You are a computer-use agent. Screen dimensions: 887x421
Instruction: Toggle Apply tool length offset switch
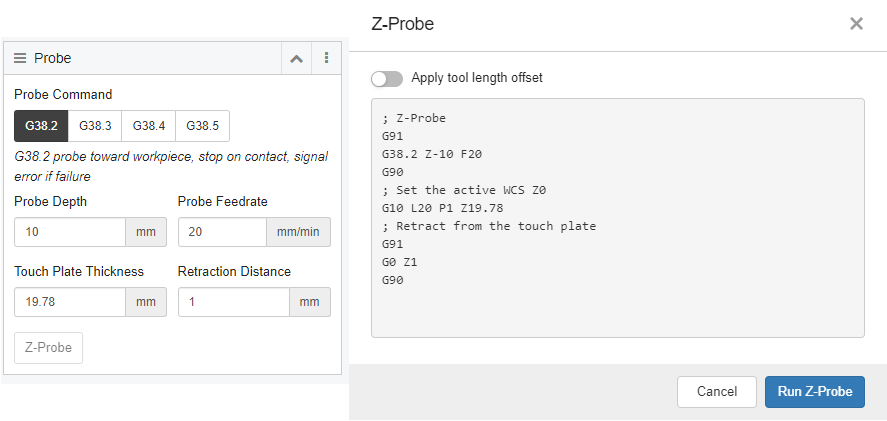tap(387, 79)
